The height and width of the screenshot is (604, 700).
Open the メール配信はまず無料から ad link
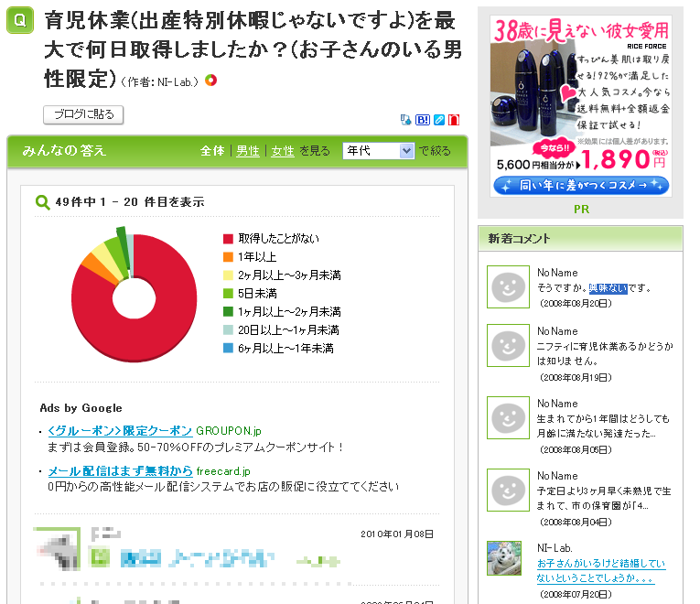point(120,470)
